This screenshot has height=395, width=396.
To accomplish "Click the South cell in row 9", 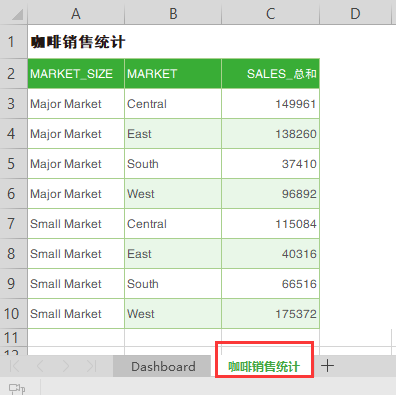I will (x=173, y=284).
